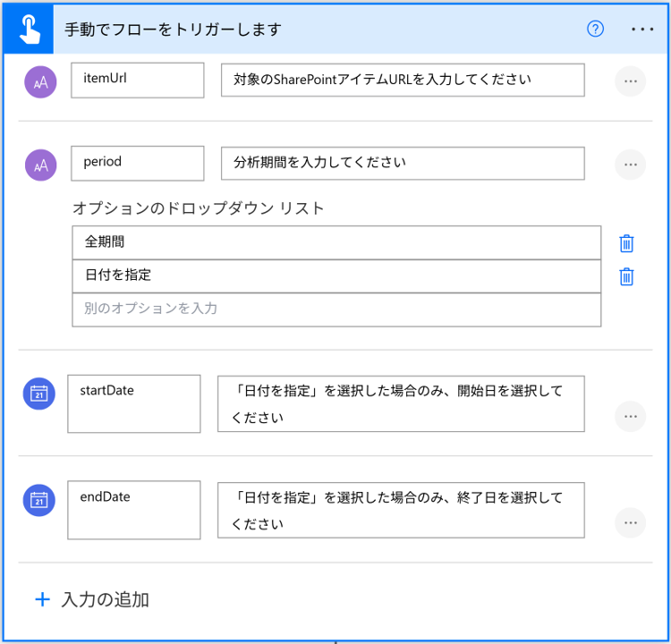This screenshot has height=644, width=671.
Task: Click the startDate name field
Action: pyautogui.click(x=134, y=403)
